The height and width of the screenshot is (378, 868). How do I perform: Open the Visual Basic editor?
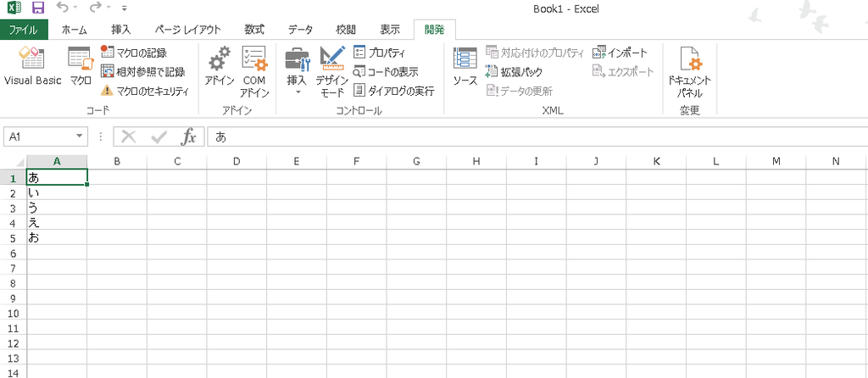pyautogui.click(x=32, y=66)
